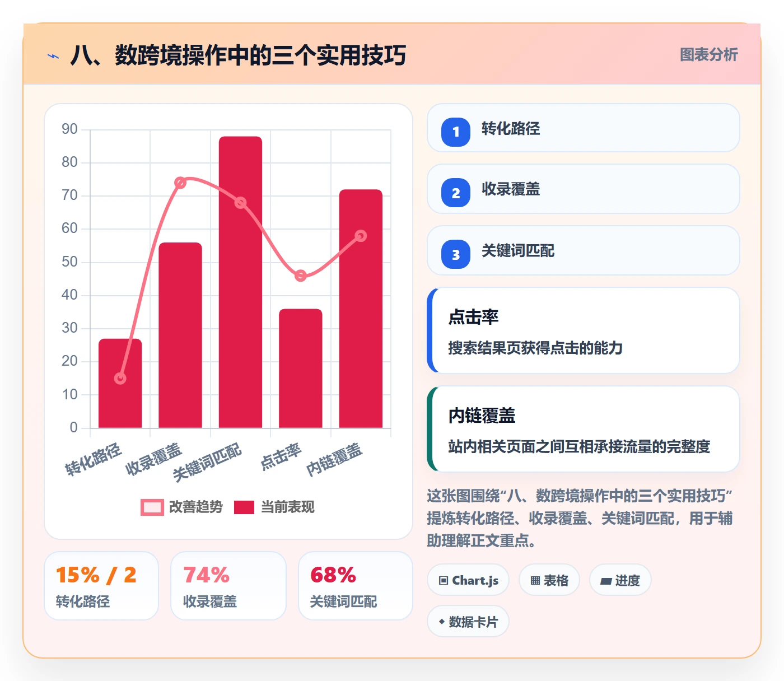784x681 pixels.
Task: Toggle the 当前表现 legend swatch
Action: point(244,507)
